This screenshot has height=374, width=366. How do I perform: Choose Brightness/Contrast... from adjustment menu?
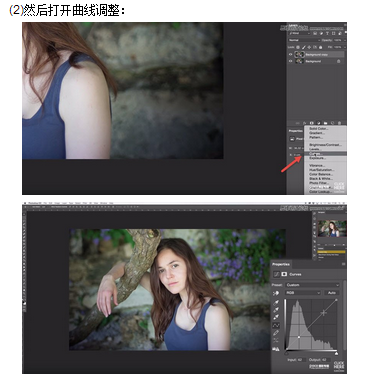tap(326, 145)
